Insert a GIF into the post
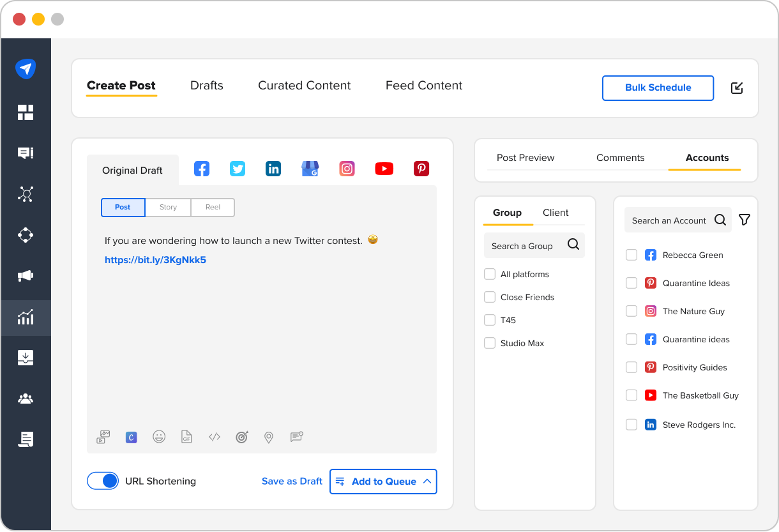779x532 pixels. [186, 437]
